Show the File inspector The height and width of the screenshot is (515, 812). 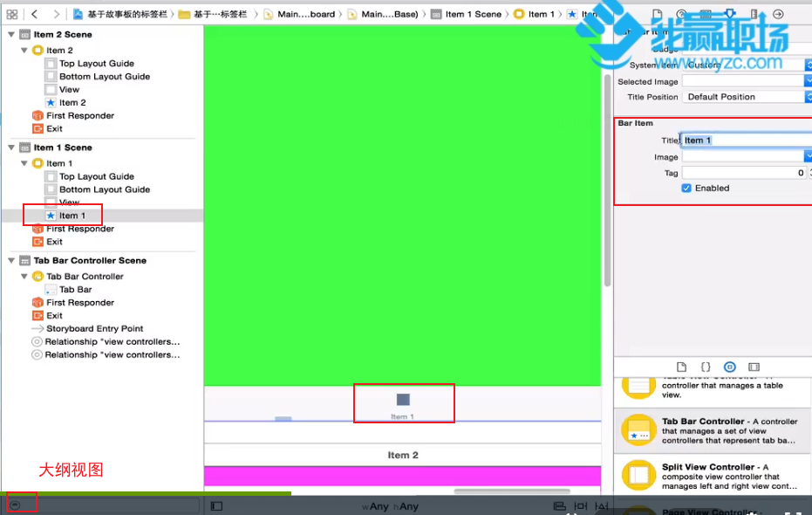[657, 14]
